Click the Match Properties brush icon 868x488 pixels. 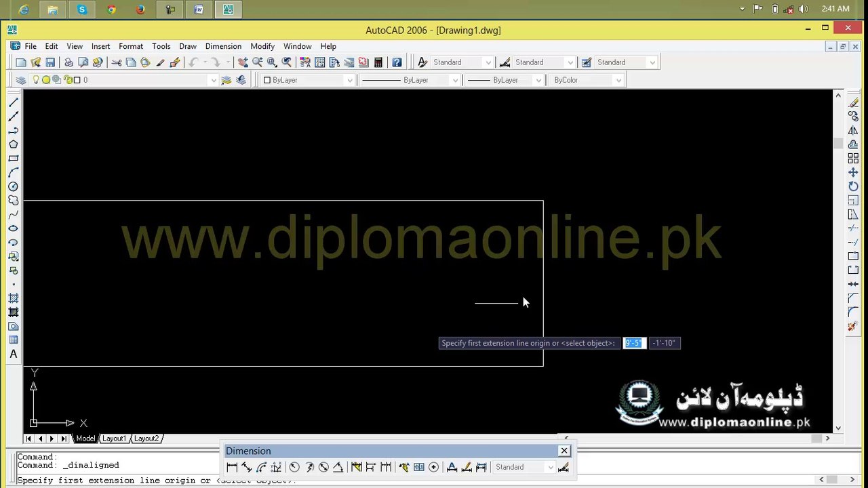click(160, 62)
